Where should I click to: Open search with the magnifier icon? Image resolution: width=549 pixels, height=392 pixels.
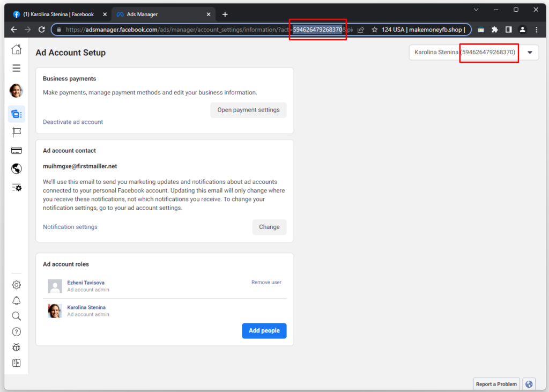coord(17,316)
